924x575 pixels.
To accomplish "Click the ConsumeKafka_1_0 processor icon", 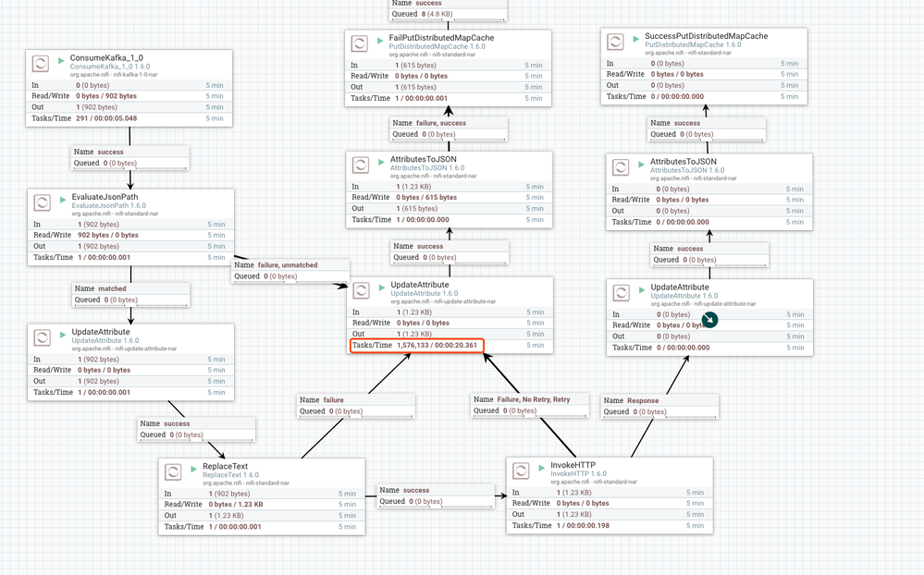I will click(41, 64).
